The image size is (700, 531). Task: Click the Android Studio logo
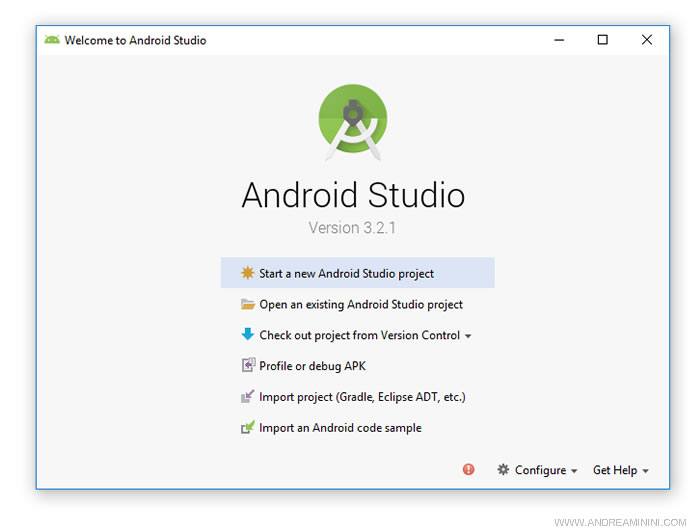pos(353,122)
